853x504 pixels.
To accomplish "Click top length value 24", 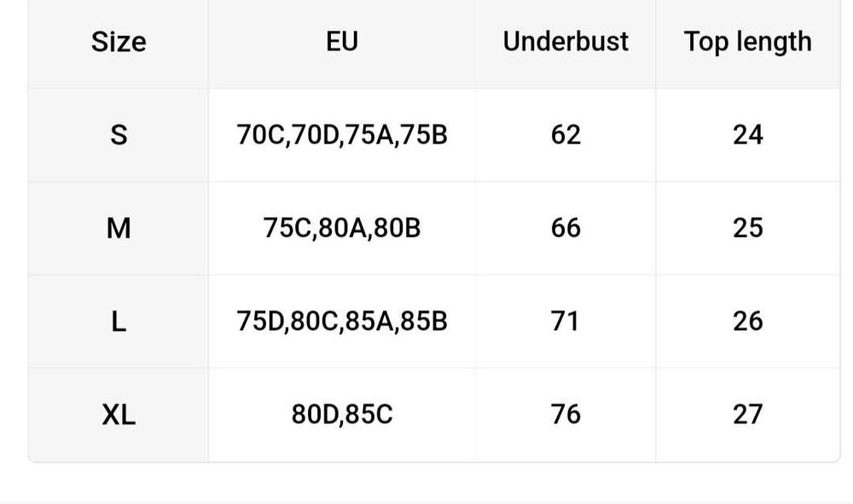I will [x=747, y=135].
